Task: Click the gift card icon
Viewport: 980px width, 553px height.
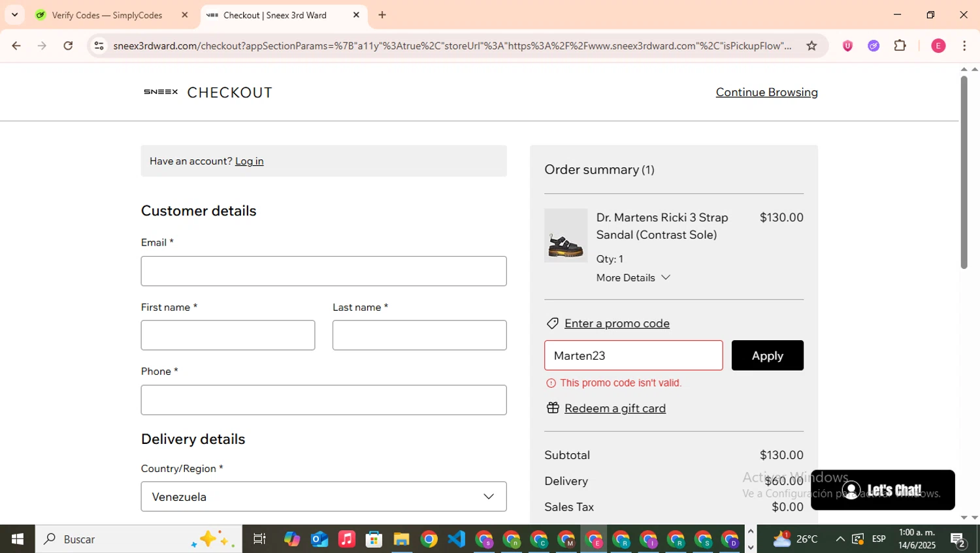Action: [x=553, y=408]
